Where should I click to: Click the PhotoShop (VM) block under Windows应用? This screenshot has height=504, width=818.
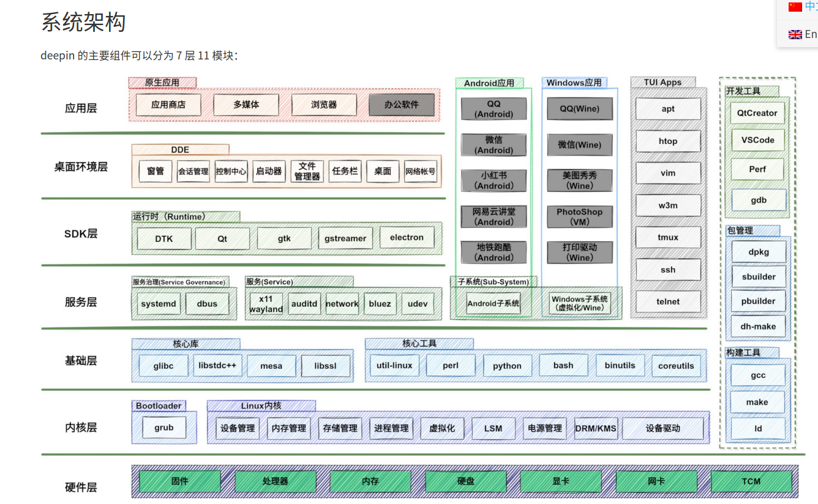tap(580, 216)
